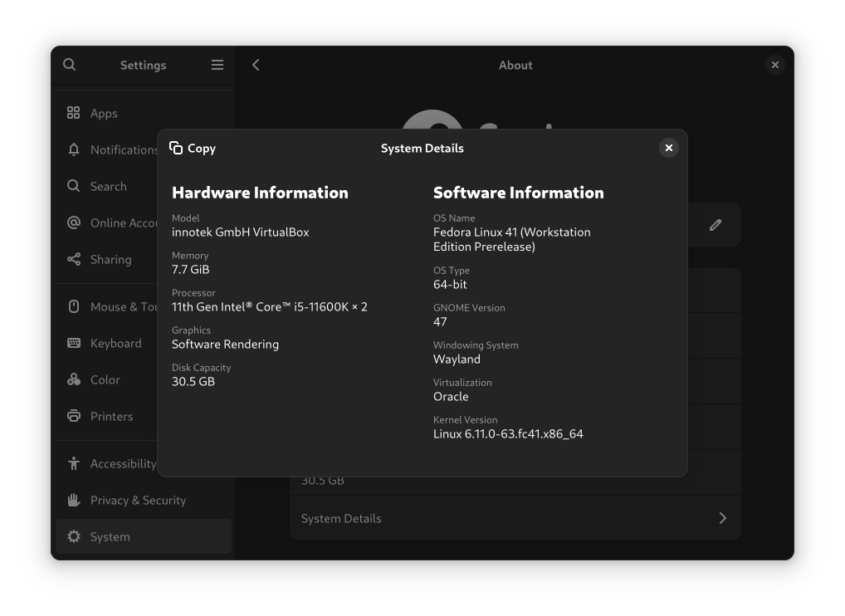Open the Search settings panel

click(108, 186)
